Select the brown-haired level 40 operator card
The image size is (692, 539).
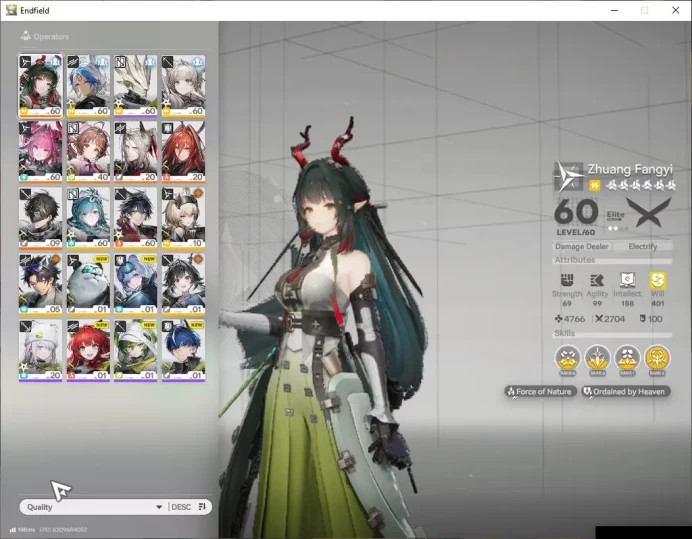coord(88,152)
